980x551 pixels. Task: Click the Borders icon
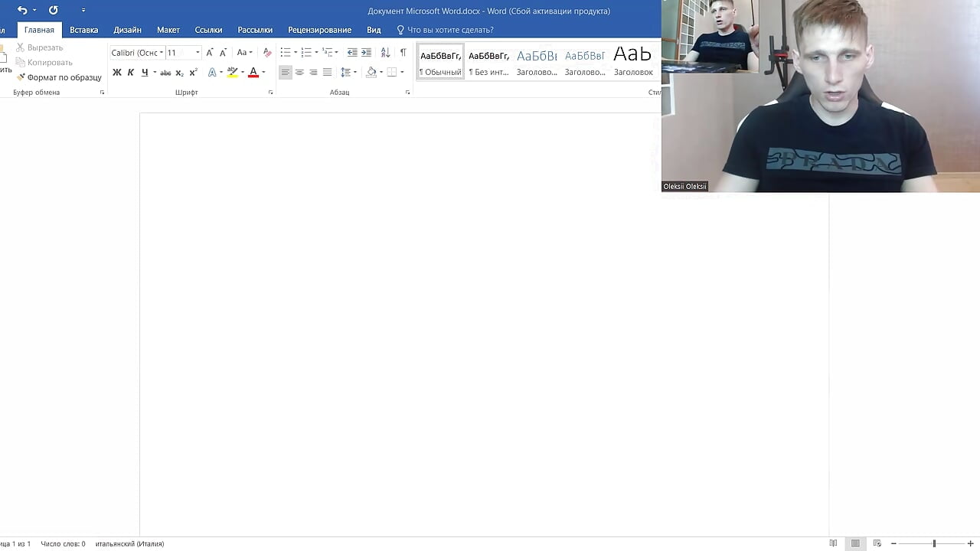(392, 73)
